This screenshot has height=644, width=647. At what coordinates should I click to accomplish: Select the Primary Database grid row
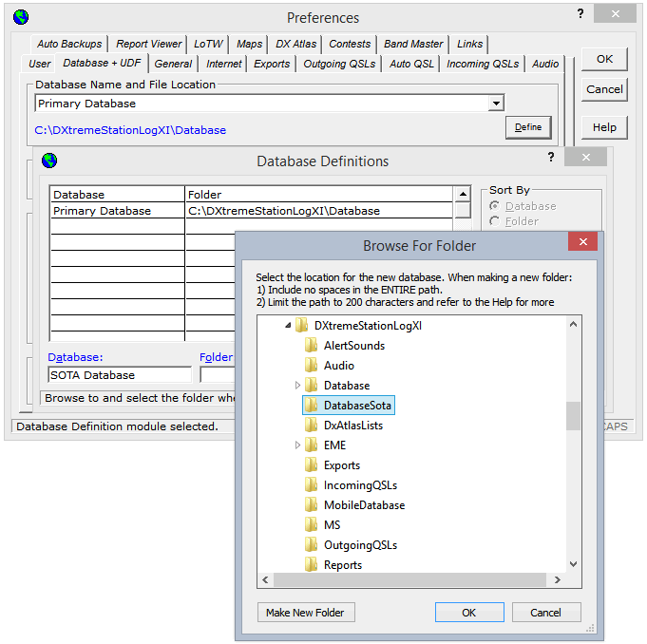(251, 211)
